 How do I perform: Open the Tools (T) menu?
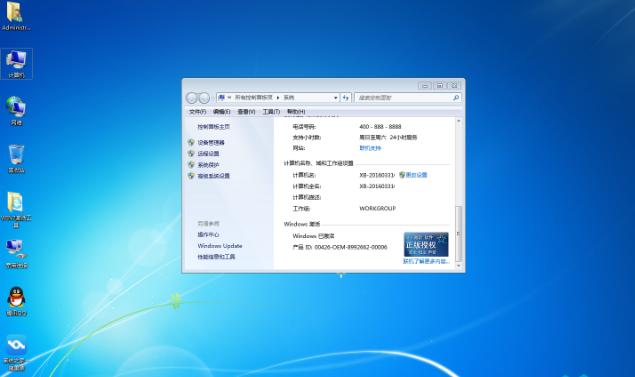tap(271, 111)
